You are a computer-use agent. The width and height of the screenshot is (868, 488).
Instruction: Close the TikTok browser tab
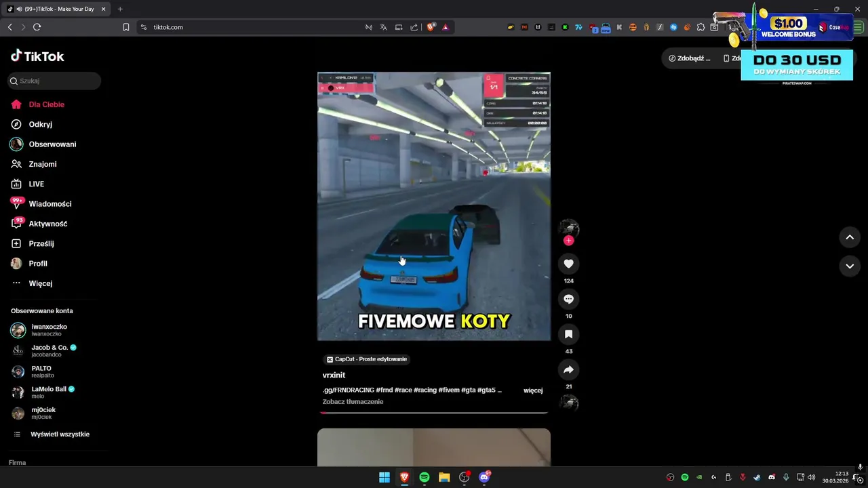tap(104, 9)
